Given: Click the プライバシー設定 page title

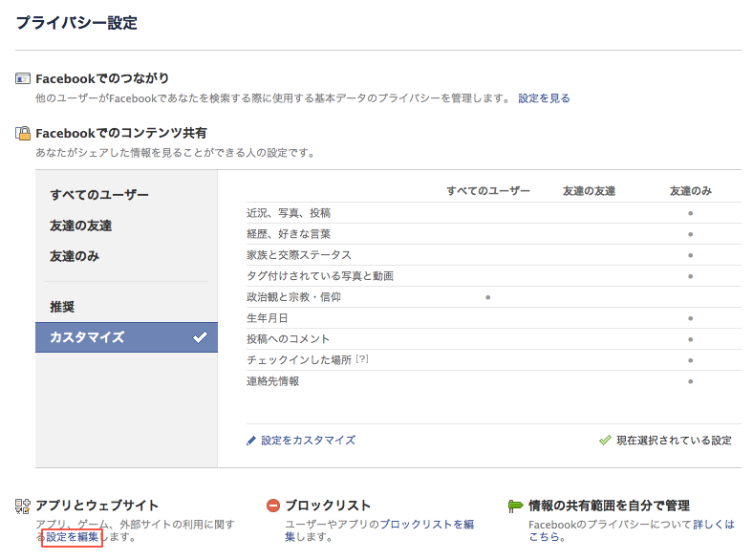Looking at the screenshot, I should 76,23.
